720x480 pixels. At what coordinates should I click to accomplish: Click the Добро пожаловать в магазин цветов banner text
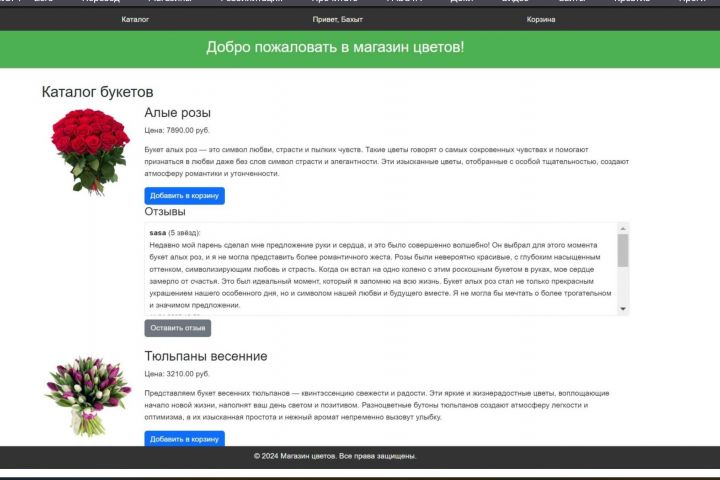335,47
